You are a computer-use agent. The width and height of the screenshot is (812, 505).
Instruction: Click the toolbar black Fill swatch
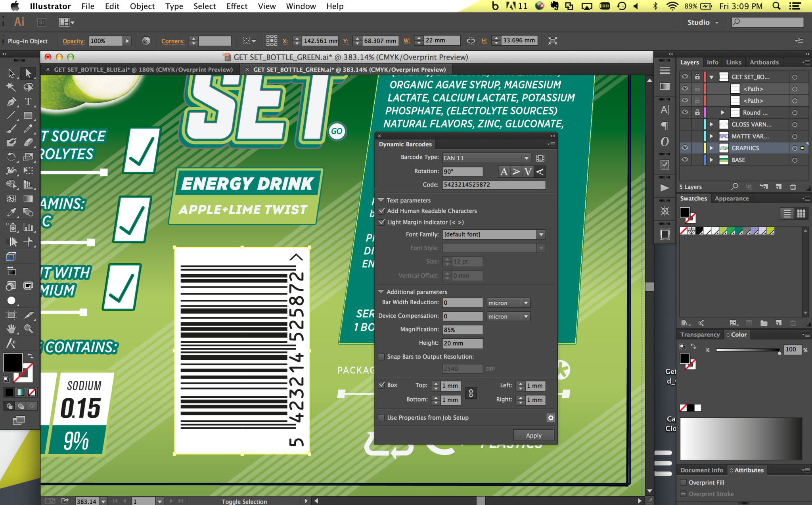12,362
